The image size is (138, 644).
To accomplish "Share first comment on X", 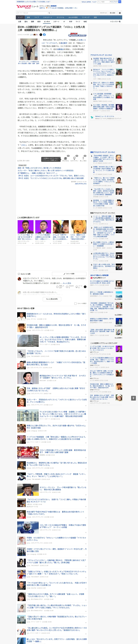I will [85, 287].
